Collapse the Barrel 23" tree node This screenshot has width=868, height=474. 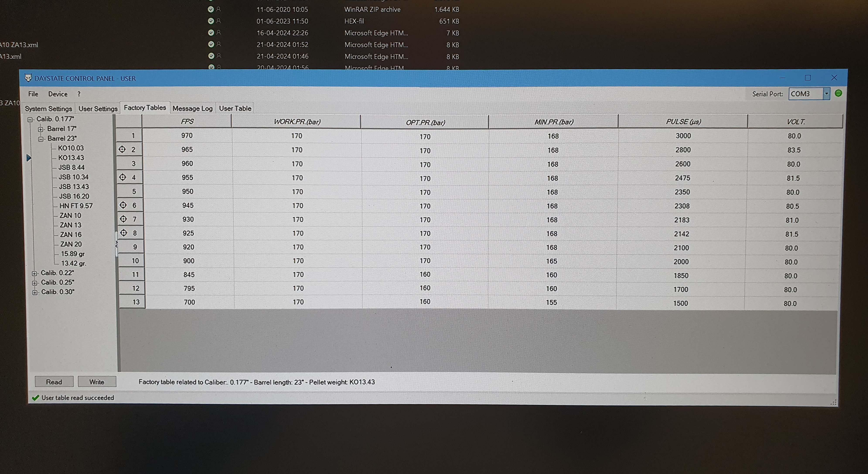(x=41, y=139)
